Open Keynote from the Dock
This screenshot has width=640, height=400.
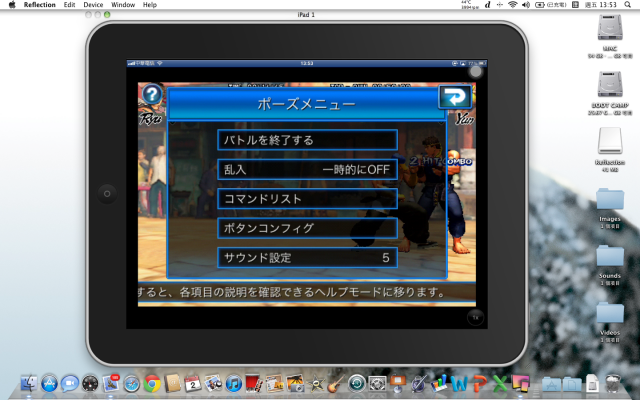tap(398, 384)
